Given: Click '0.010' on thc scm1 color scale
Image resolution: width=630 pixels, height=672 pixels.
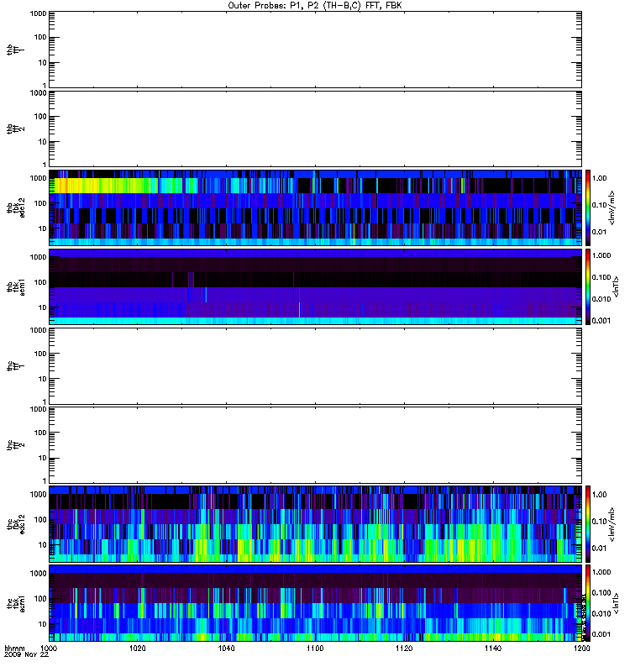Looking at the screenshot, I should pos(601,614).
